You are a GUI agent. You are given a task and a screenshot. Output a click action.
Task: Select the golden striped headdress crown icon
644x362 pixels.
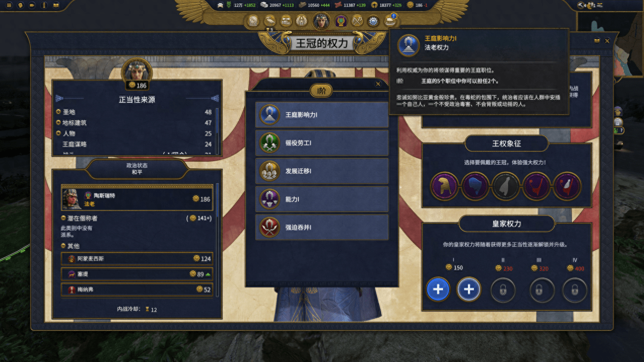[445, 186]
